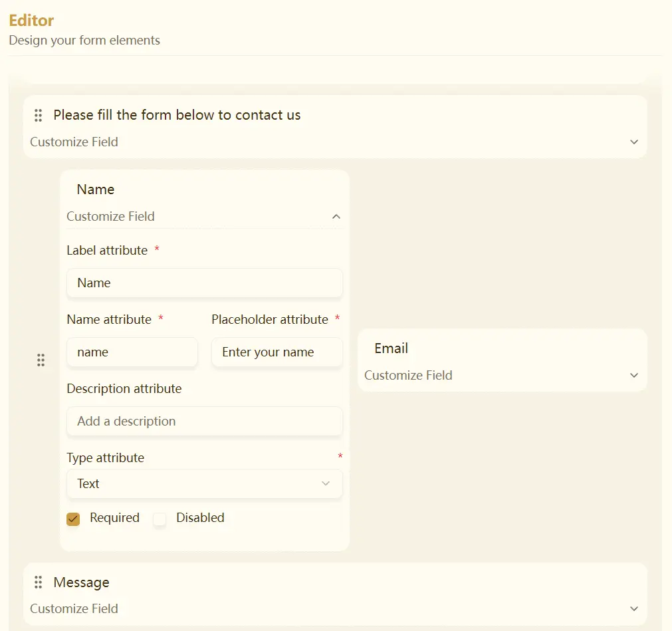This screenshot has height=631, width=672.
Task: Click the collapse chevron on Name's Customize Field
Action: 336,216
